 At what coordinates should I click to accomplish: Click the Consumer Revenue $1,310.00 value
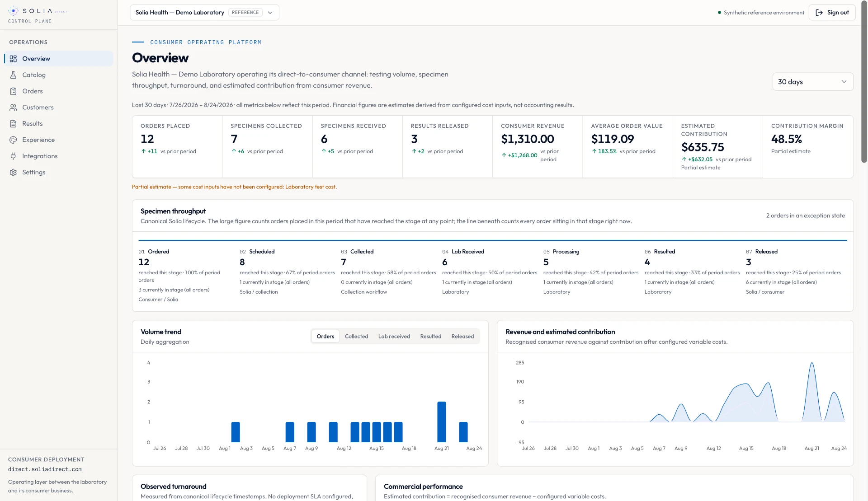coord(528,139)
